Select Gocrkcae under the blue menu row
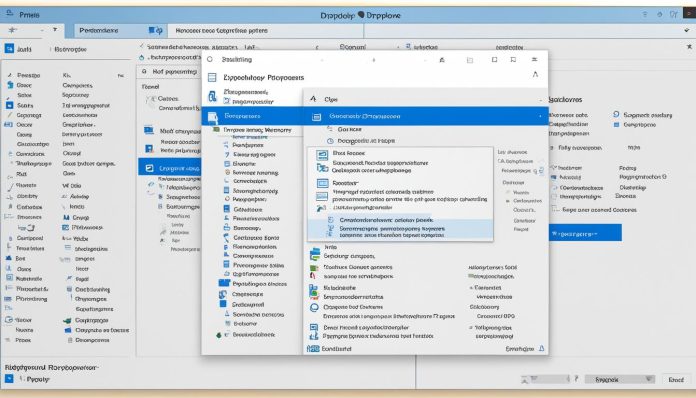Viewport: 696px width, 398px height. pos(349,129)
